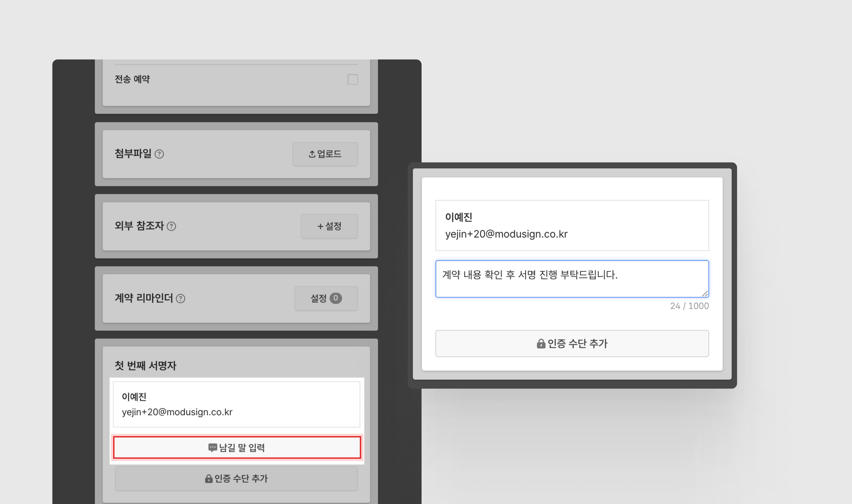This screenshot has height=504, width=852.
Task: Click the 계약 리마인더 help question icon
Action: (x=181, y=299)
